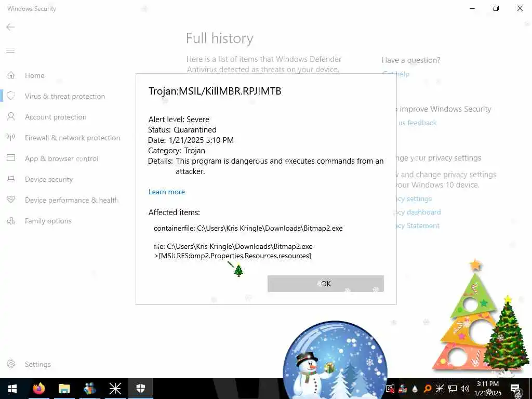Select the water drop tray icon
The width and height of the screenshot is (532, 399).
click(415, 389)
